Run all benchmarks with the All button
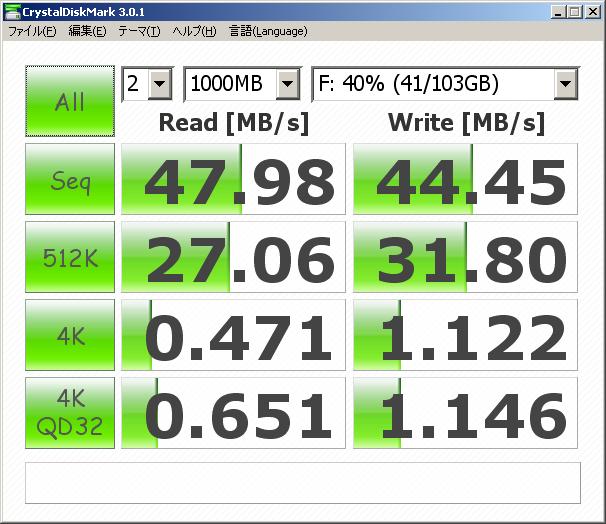The height and width of the screenshot is (524, 606). 70,101
